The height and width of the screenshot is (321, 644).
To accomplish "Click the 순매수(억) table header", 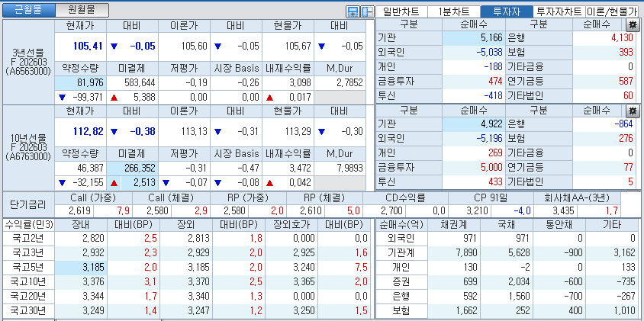I will pos(402,225).
